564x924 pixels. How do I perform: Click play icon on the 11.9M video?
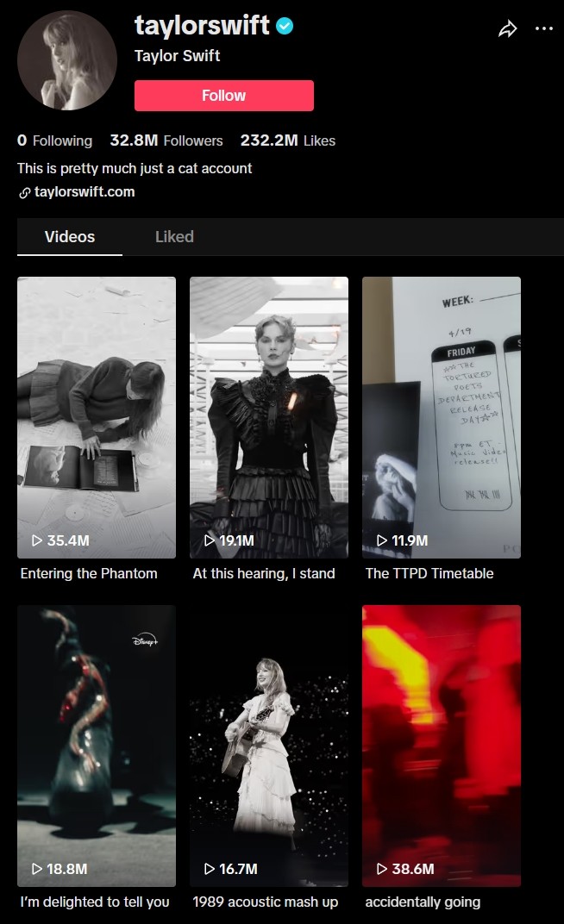[382, 540]
